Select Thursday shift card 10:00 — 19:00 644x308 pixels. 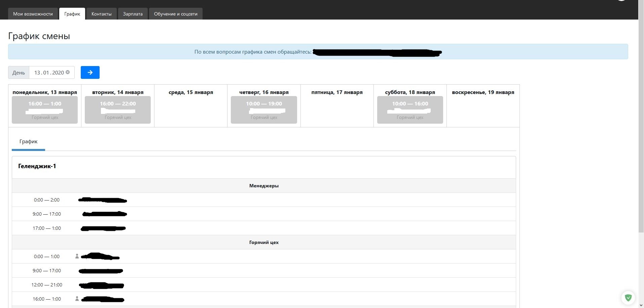point(264,110)
